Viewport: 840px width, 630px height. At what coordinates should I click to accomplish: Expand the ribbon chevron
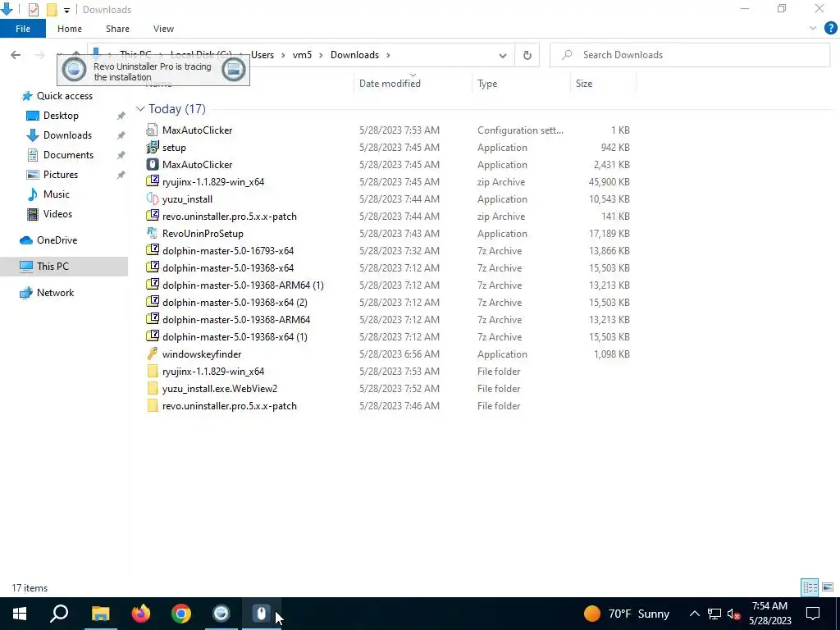click(x=813, y=29)
